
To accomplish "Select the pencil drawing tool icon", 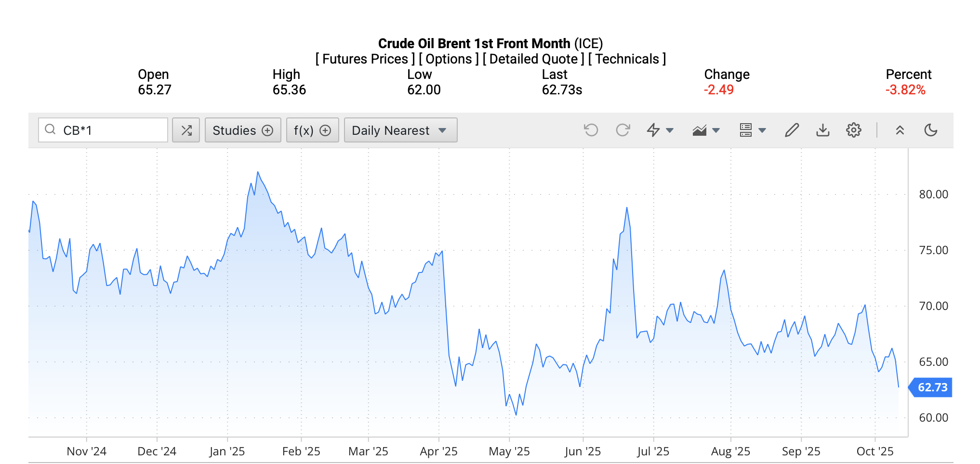I will click(792, 130).
